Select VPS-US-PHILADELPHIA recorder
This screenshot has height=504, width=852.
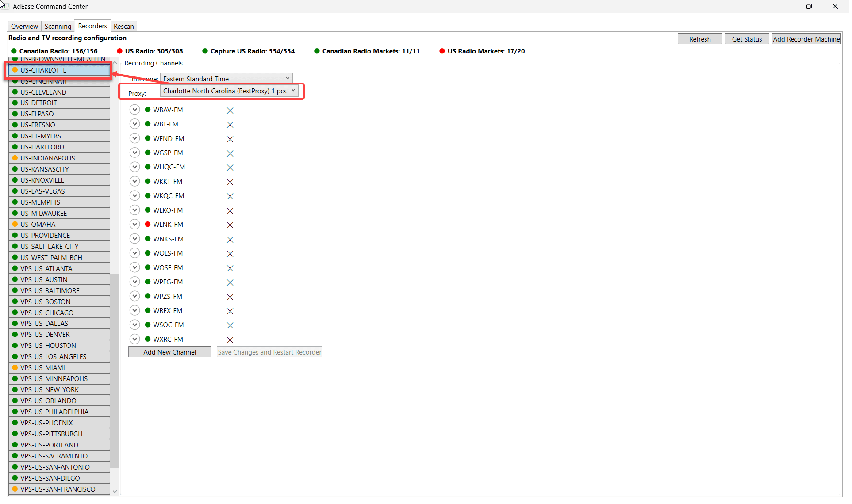(x=59, y=412)
